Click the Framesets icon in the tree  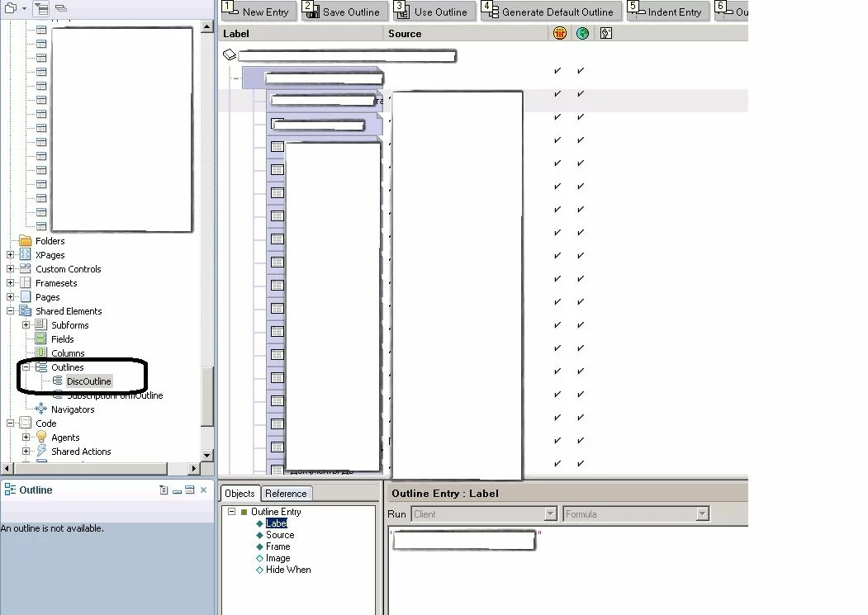(x=26, y=283)
